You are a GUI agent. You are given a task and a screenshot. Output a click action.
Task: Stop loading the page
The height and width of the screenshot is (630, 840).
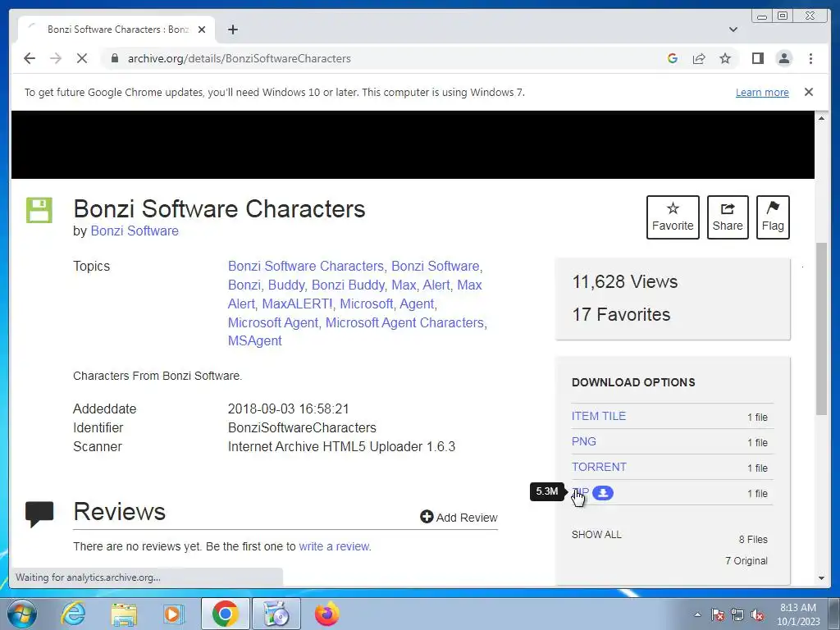coord(82,58)
